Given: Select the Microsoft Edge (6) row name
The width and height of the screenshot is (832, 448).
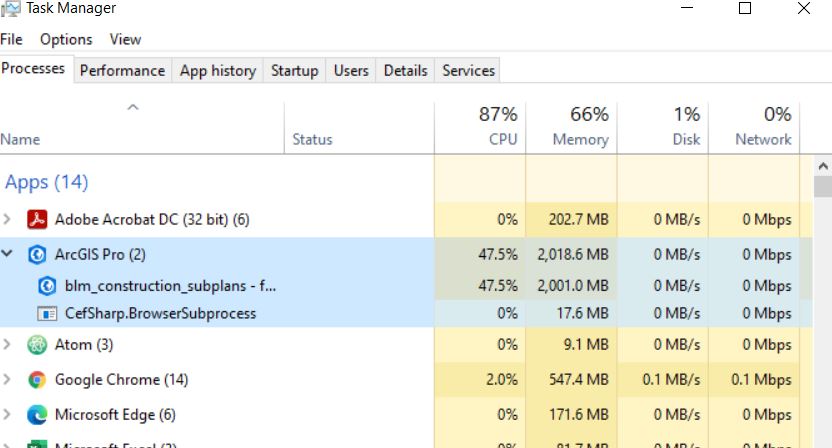Looking at the screenshot, I should click(x=115, y=415).
